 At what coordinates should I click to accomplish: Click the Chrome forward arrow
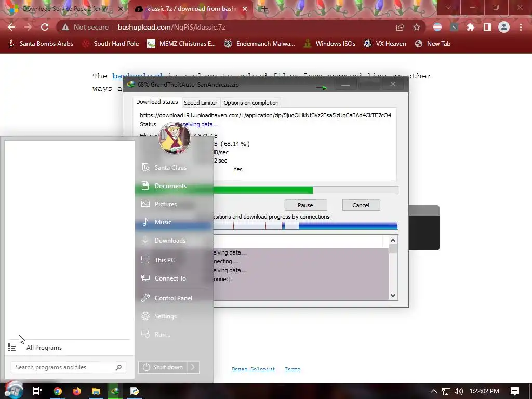click(28, 27)
